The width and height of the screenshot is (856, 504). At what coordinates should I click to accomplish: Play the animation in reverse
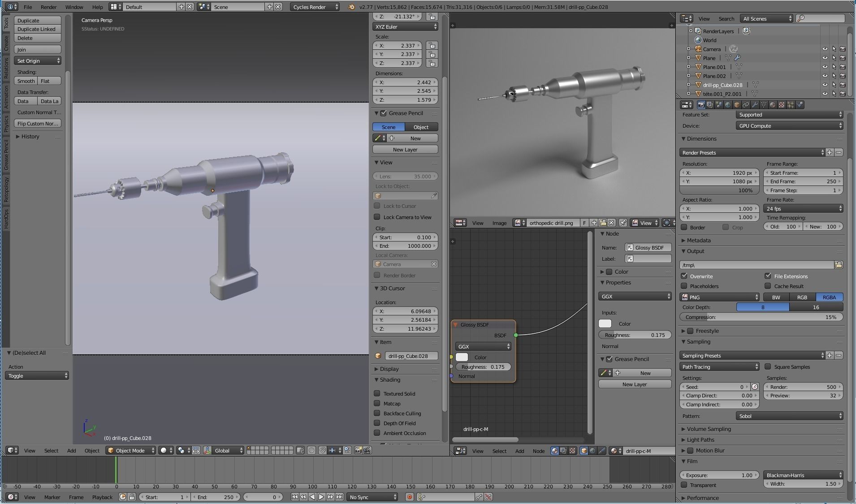[312, 497]
